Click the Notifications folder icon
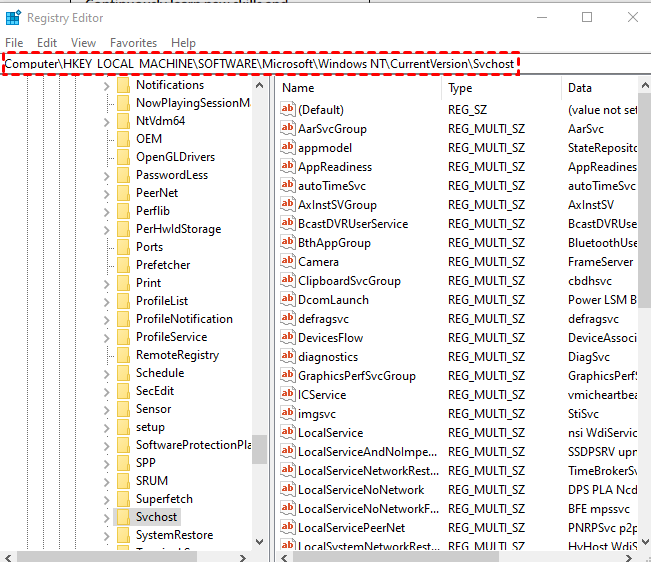Image resolution: width=651 pixels, height=562 pixels. (123, 85)
